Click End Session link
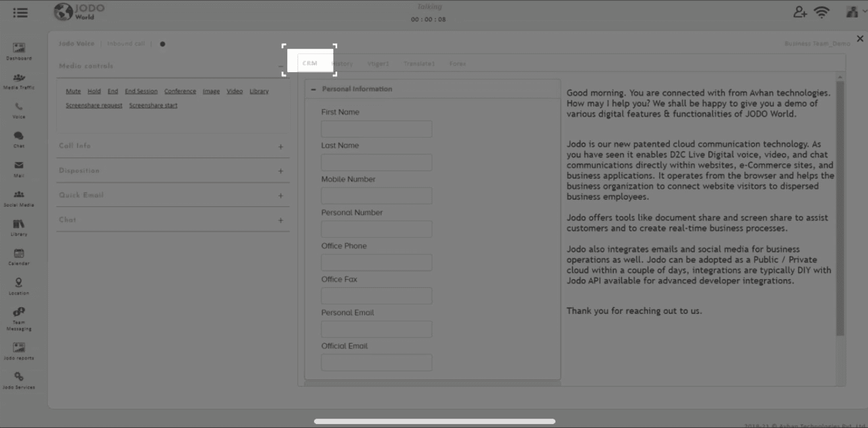The height and width of the screenshot is (428, 868). 141,92
